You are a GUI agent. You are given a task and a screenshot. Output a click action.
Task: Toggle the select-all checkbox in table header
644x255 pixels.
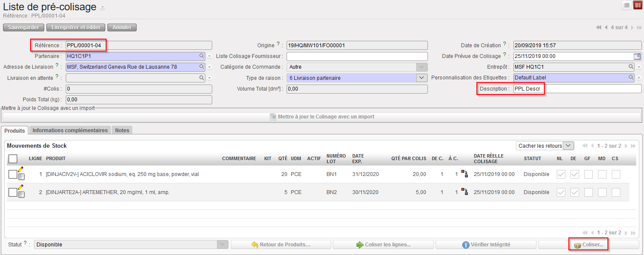(13, 159)
